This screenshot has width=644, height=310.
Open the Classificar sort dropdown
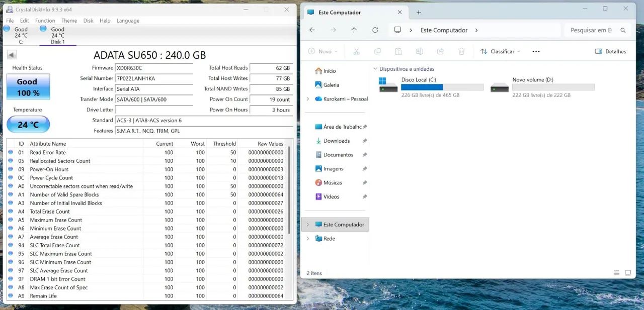500,51
